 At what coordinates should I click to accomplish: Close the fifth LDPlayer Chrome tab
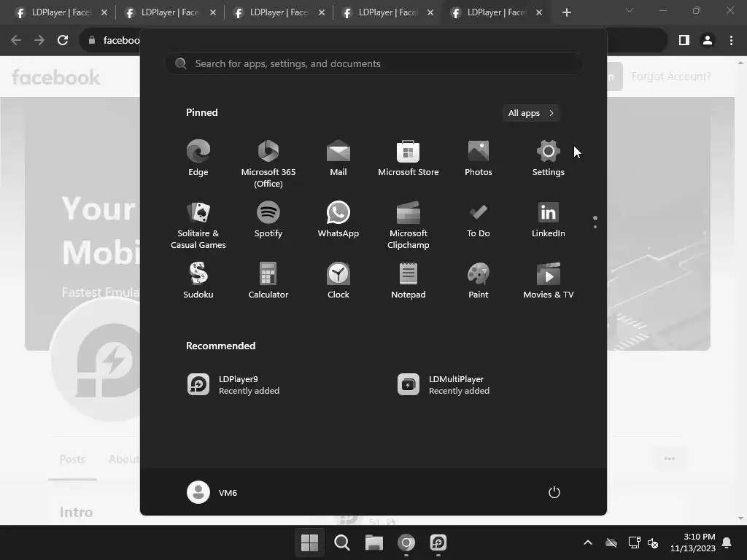(x=539, y=13)
